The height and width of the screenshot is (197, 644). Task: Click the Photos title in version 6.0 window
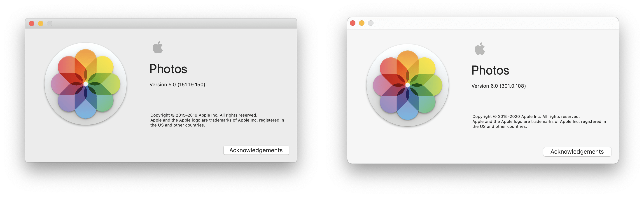point(490,70)
